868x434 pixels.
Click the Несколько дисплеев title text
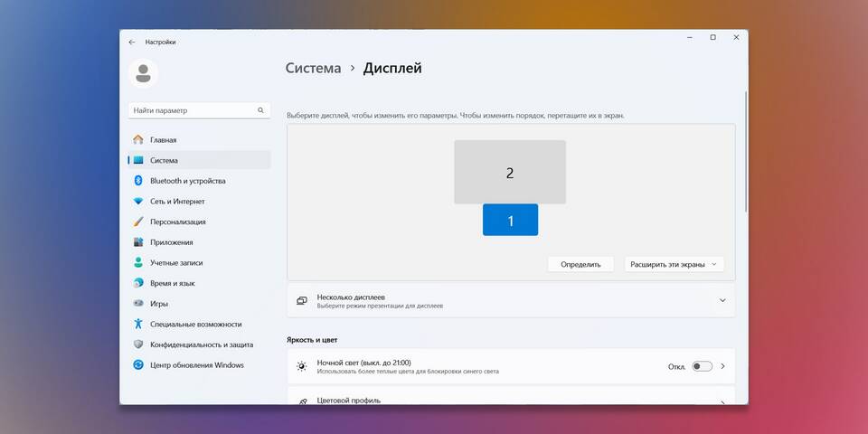point(351,297)
